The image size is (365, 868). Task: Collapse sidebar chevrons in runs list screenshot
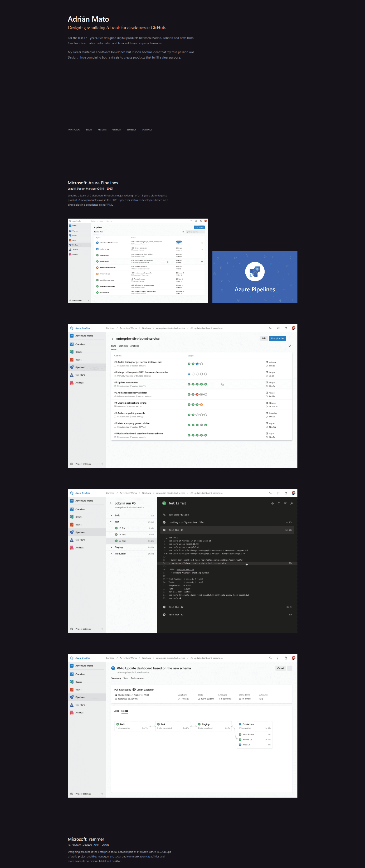pyautogui.click(x=102, y=464)
